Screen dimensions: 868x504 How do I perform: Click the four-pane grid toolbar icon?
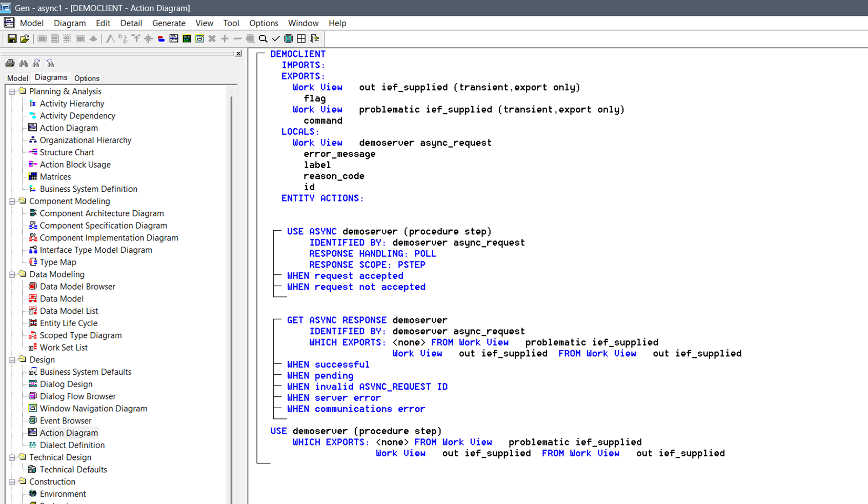(301, 39)
